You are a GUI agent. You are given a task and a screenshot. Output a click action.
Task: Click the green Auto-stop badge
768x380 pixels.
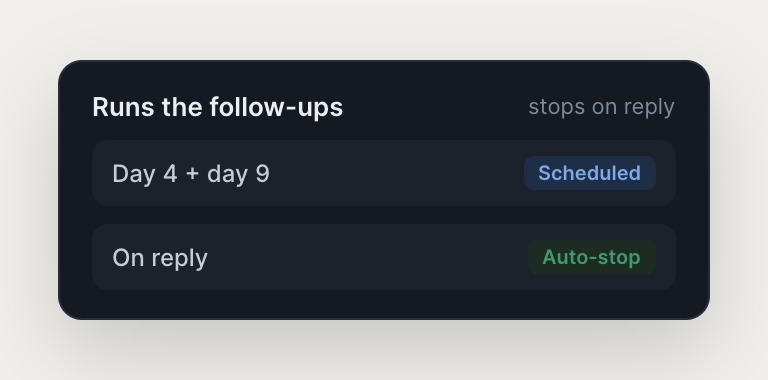pyautogui.click(x=592, y=257)
